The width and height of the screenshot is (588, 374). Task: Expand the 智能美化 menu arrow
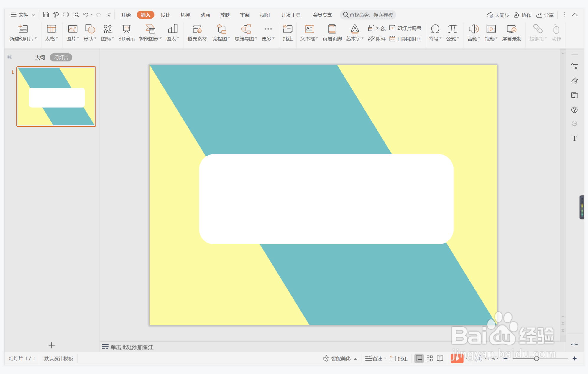pos(355,359)
